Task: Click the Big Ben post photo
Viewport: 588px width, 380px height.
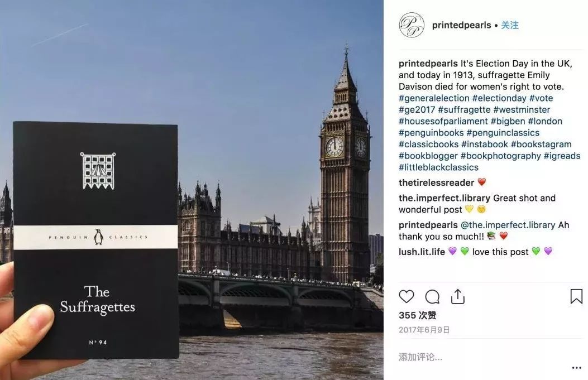Action: 192,190
